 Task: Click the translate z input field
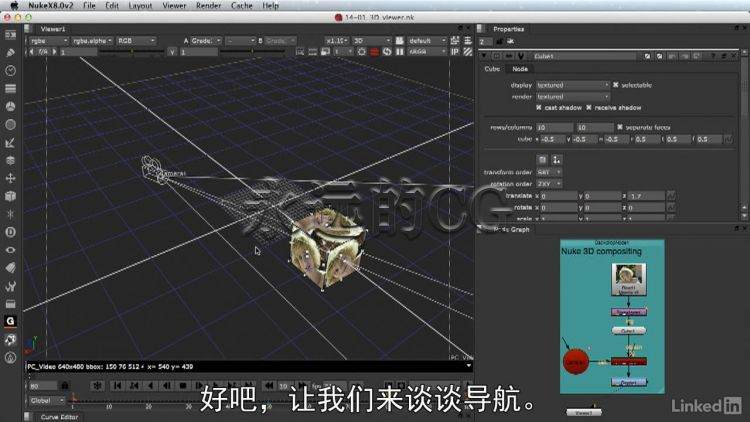coord(646,196)
